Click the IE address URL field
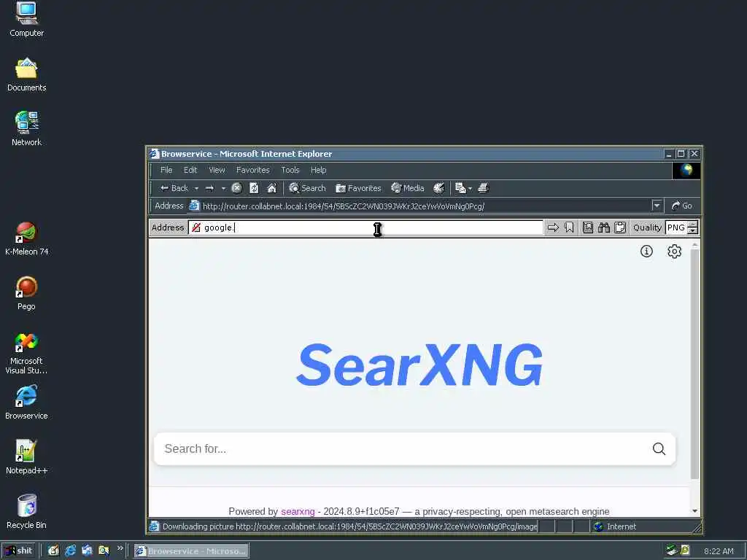Image resolution: width=747 pixels, height=560 pixels. [419, 206]
